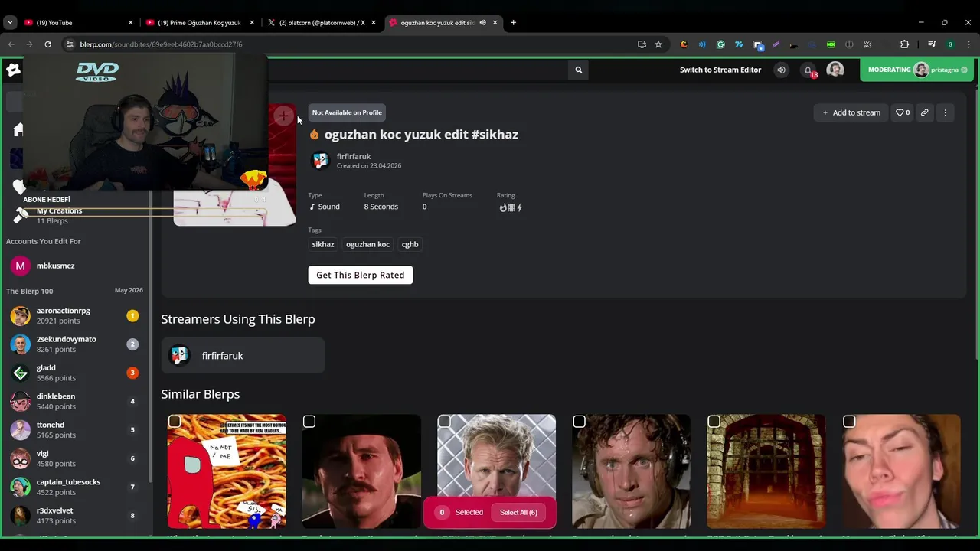Open the Grammarly extension icon
The image size is (980, 551).
pos(720,44)
